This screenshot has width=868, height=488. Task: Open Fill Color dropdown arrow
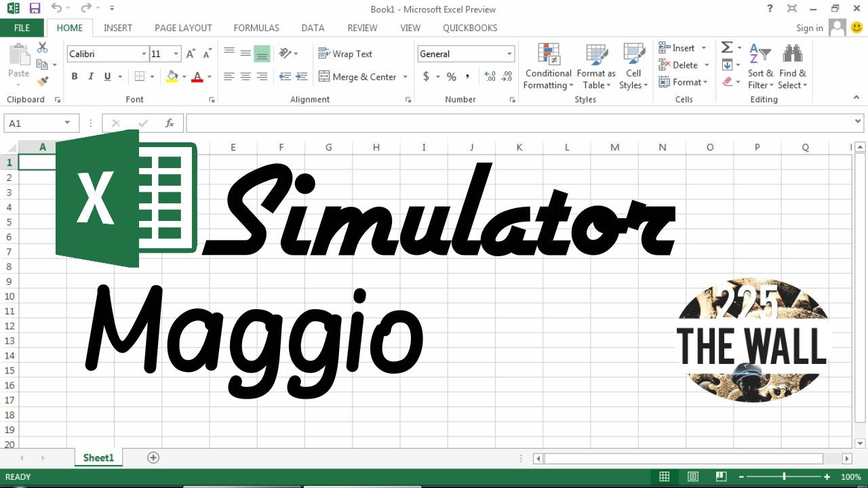(x=184, y=77)
